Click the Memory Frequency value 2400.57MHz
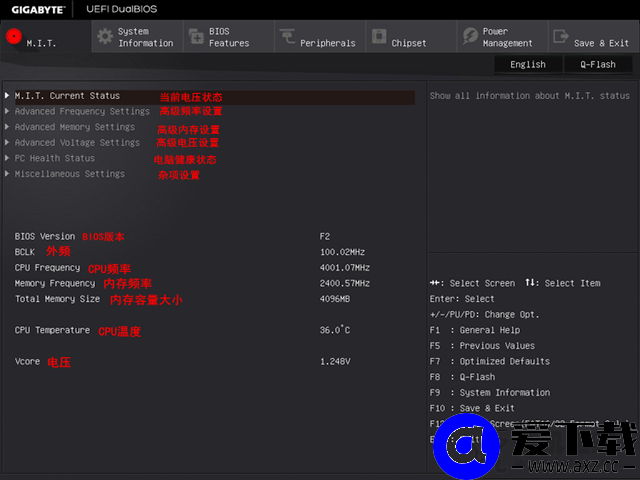 [345, 283]
